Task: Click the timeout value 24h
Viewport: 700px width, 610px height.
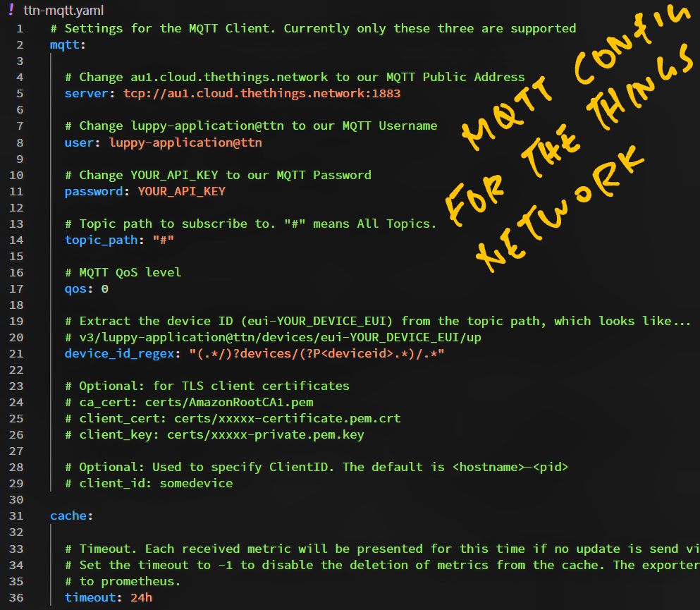Action: [x=142, y=597]
